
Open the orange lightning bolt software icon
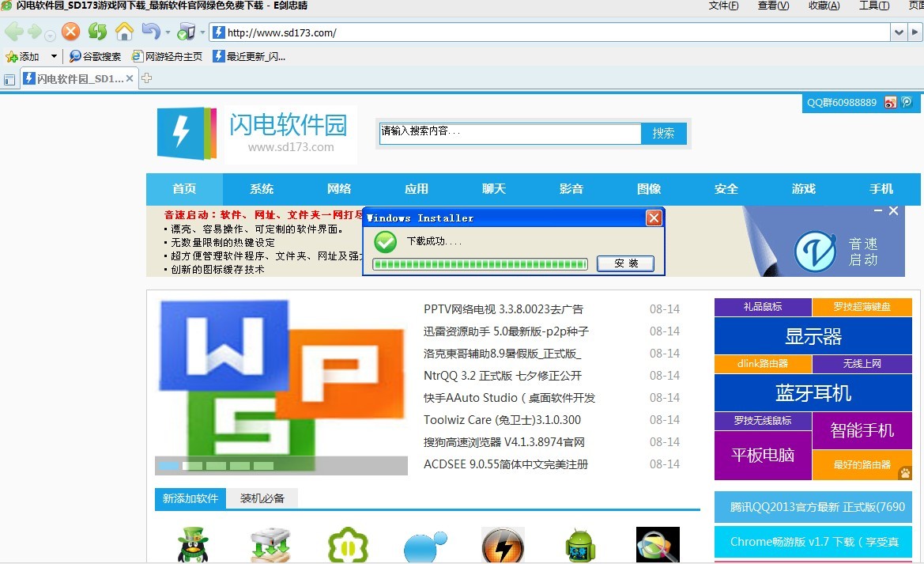click(x=503, y=544)
